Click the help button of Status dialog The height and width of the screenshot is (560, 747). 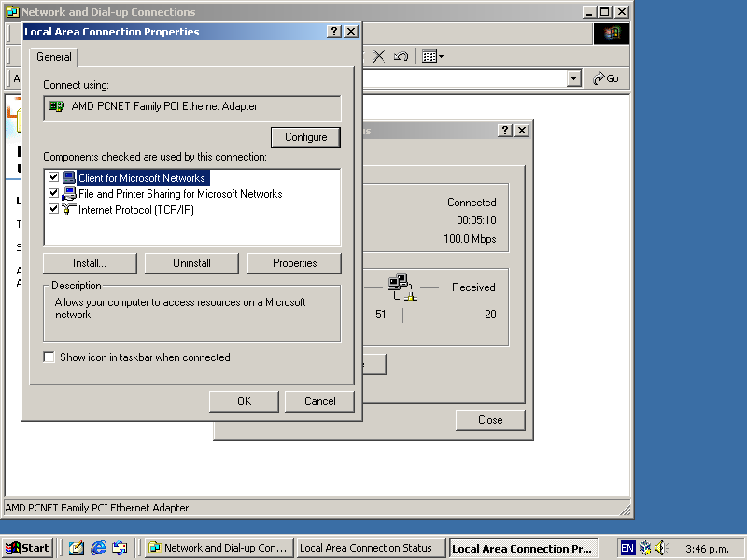coord(505,130)
